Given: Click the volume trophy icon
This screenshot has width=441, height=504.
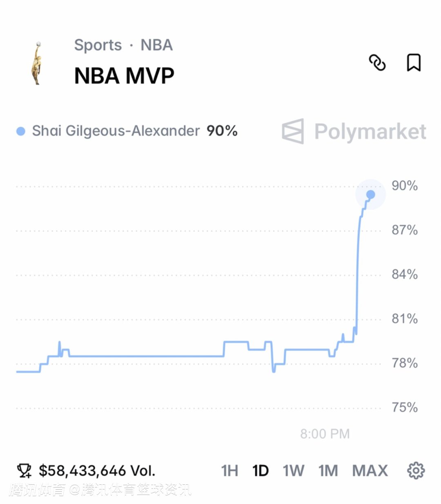Looking at the screenshot, I should click(x=24, y=471).
